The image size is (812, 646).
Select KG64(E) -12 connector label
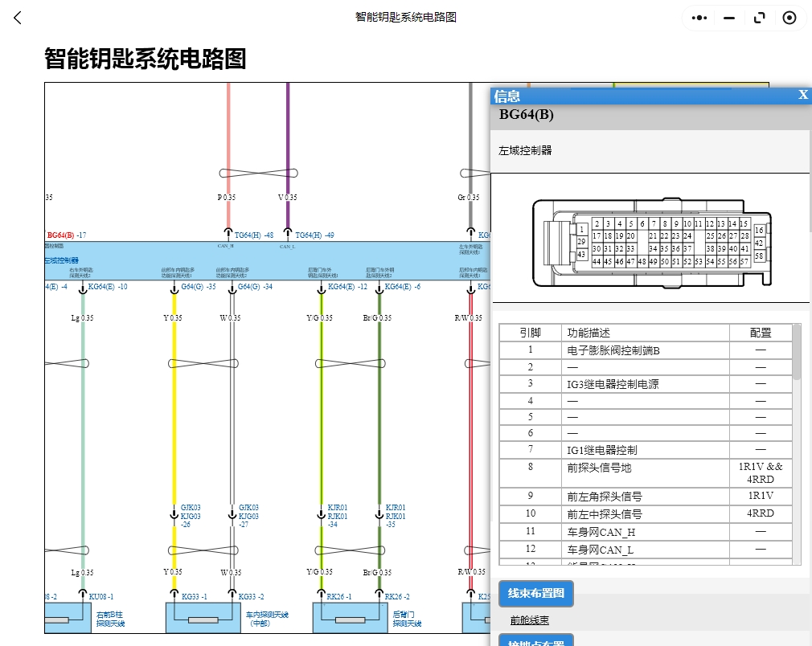point(347,286)
